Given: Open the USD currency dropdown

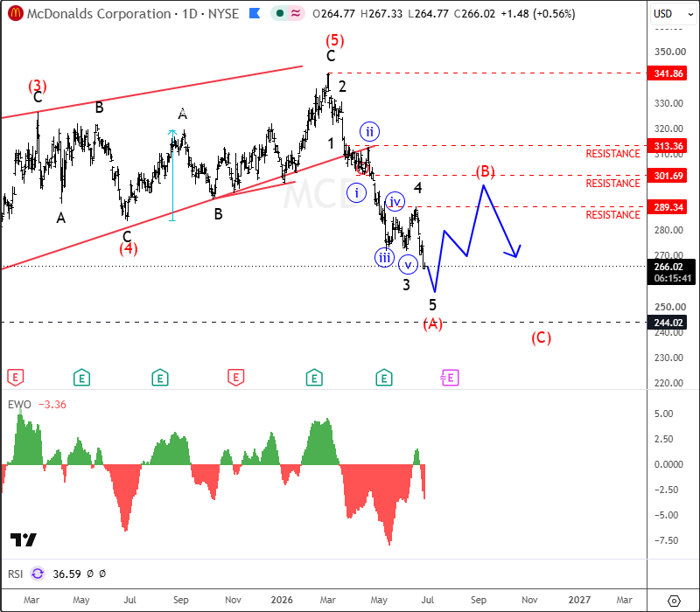Looking at the screenshot, I should tap(673, 14).
